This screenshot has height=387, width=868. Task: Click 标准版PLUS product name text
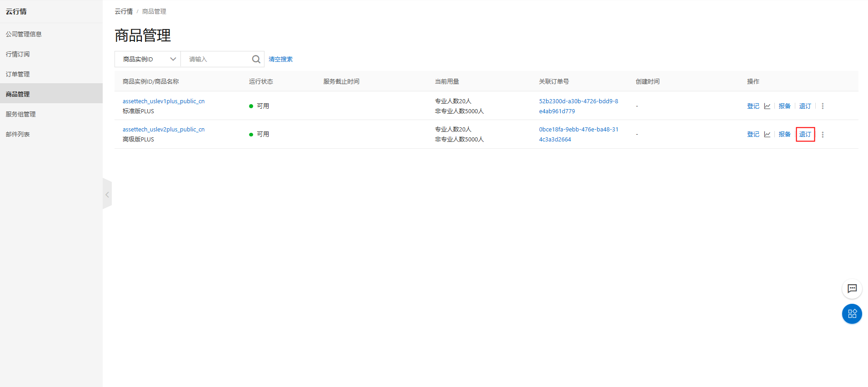(138, 111)
